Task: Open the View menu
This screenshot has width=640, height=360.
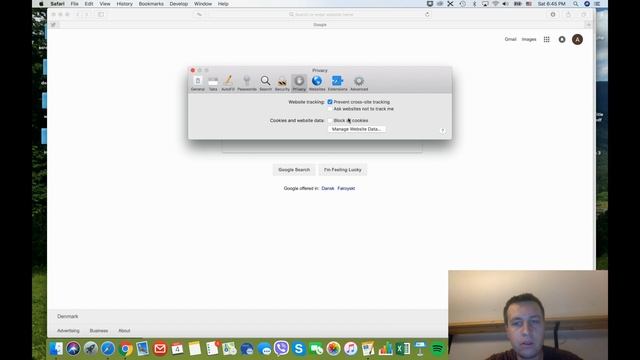Action: click(x=105, y=4)
